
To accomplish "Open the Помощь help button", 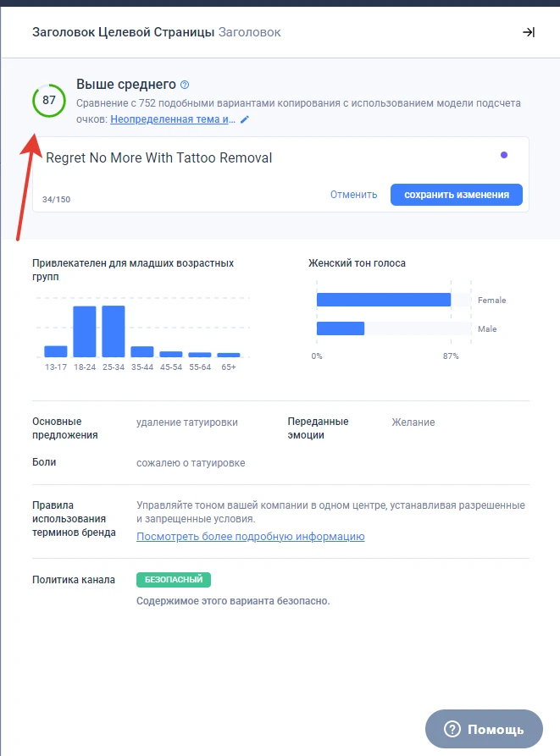I will (484, 729).
